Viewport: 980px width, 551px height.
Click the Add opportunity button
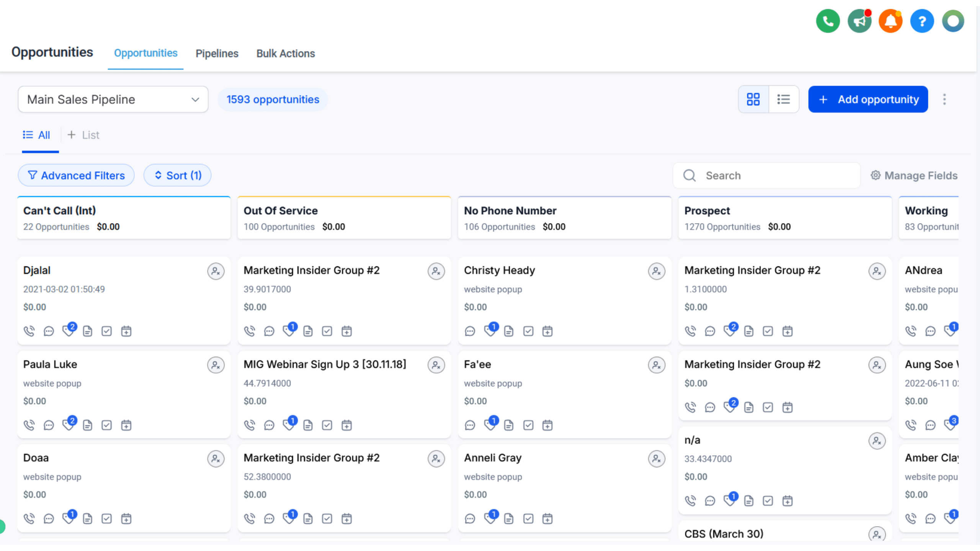(x=868, y=99)
